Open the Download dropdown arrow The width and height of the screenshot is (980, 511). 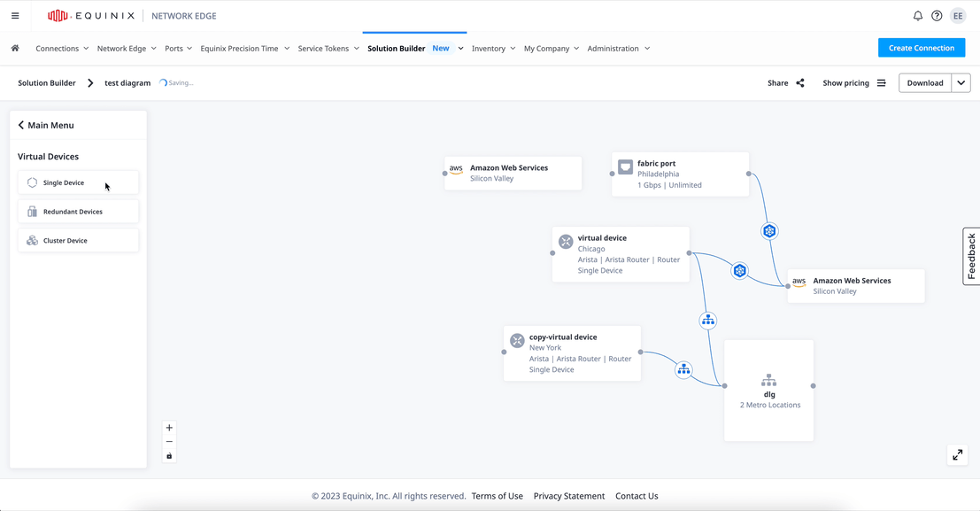961,83
